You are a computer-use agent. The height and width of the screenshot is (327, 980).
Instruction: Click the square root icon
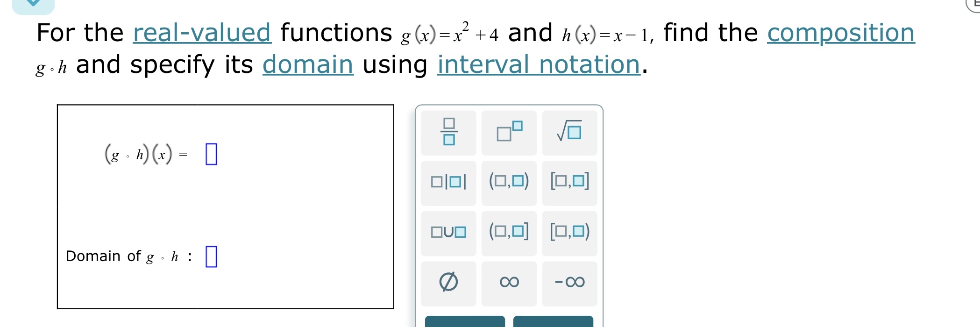tap(569, 132)
